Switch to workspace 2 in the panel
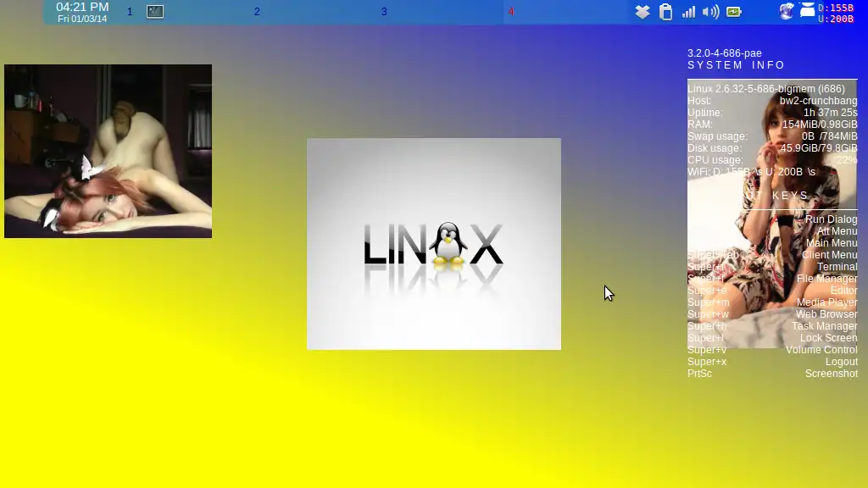Image resolution: width=868 pixels, height=488 pixels. coord(257,12)
